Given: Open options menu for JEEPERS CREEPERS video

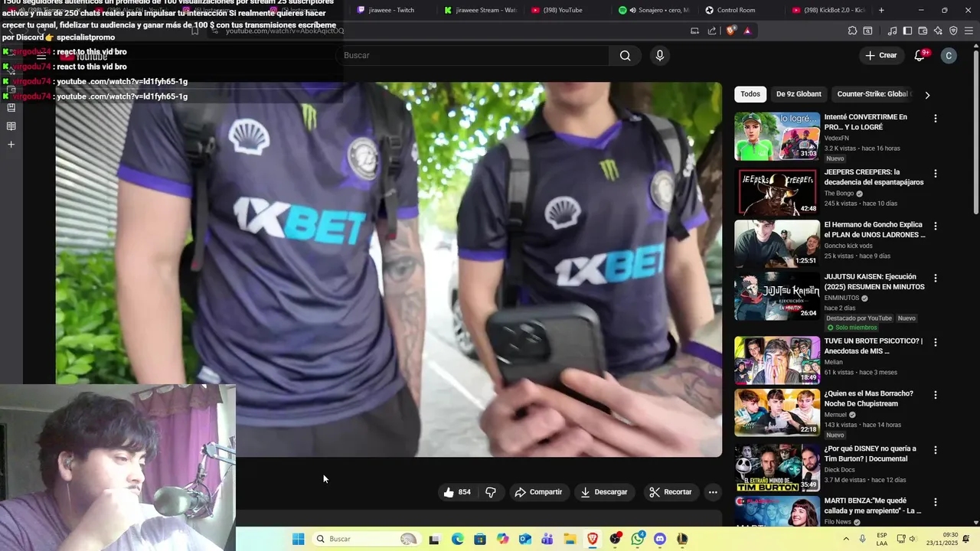Looking at the screenshot, I should click(x=935, y=174).
